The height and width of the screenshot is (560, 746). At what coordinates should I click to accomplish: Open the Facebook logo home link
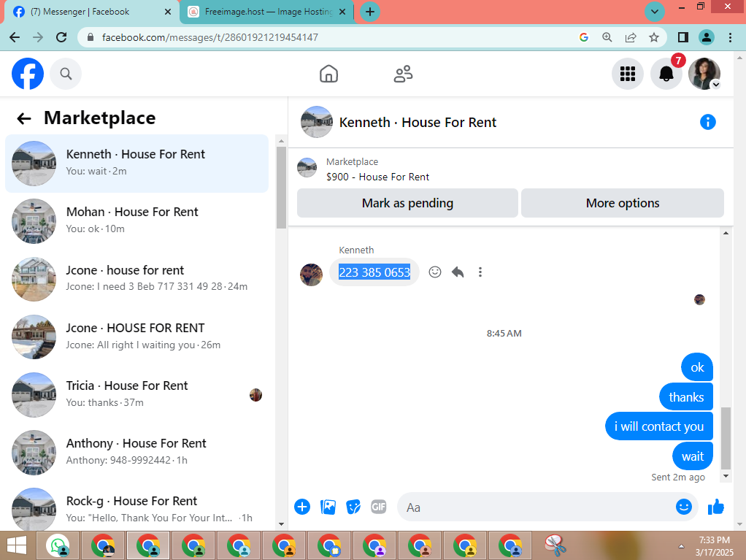28,74
